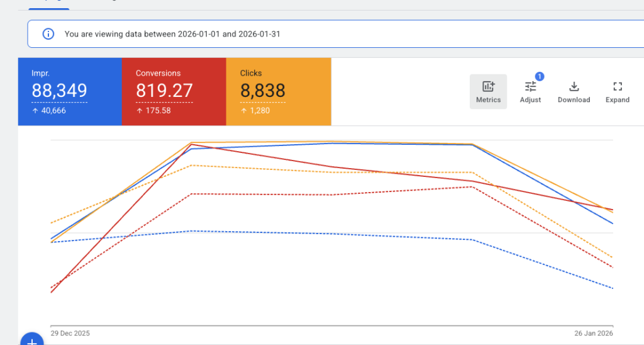
Task: Toggle the blue Impr. metric card
Action: point(69,91)
